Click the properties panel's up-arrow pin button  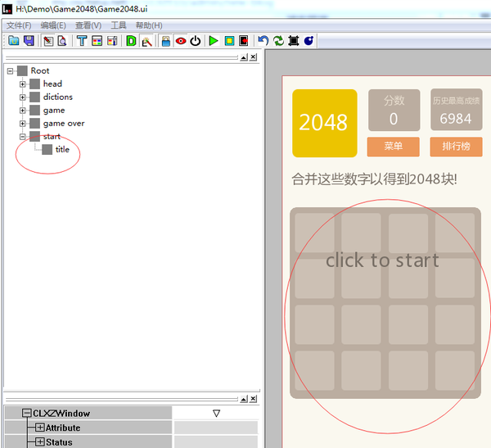[244, 399]
